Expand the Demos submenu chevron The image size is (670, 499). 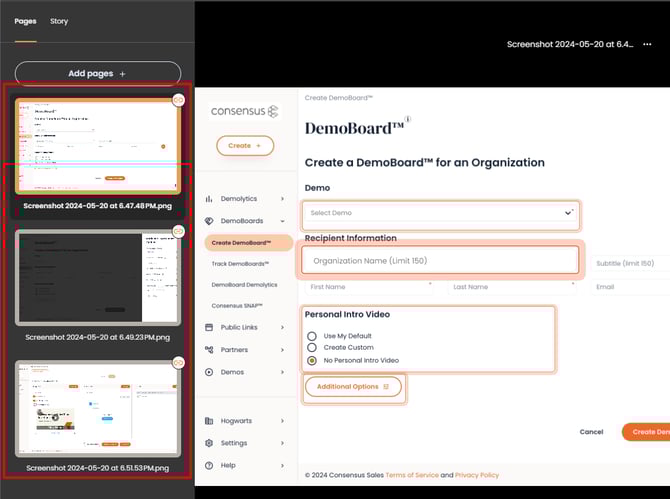tap(283, 372)
